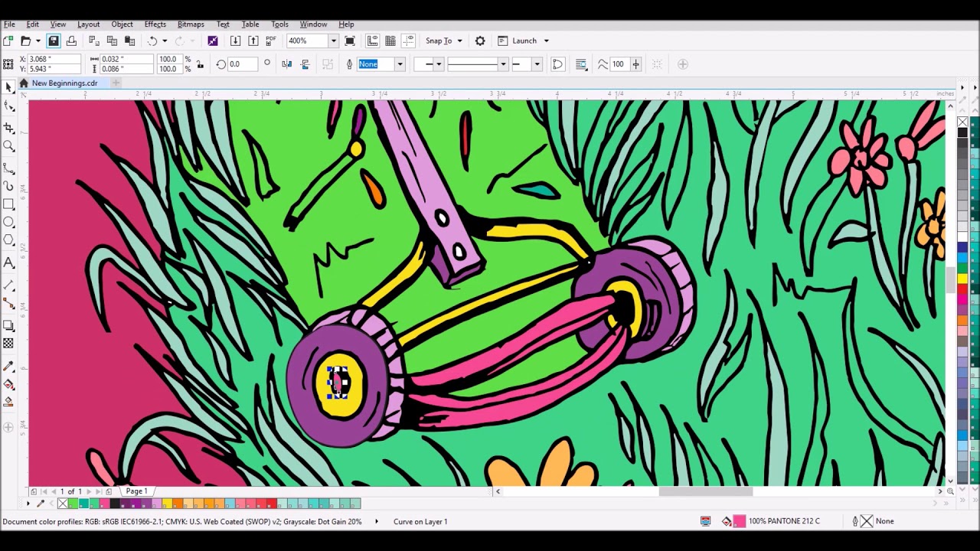This screenshot has height=551, width=980.
Task: Click the Import icon
Action: [235, 41]
